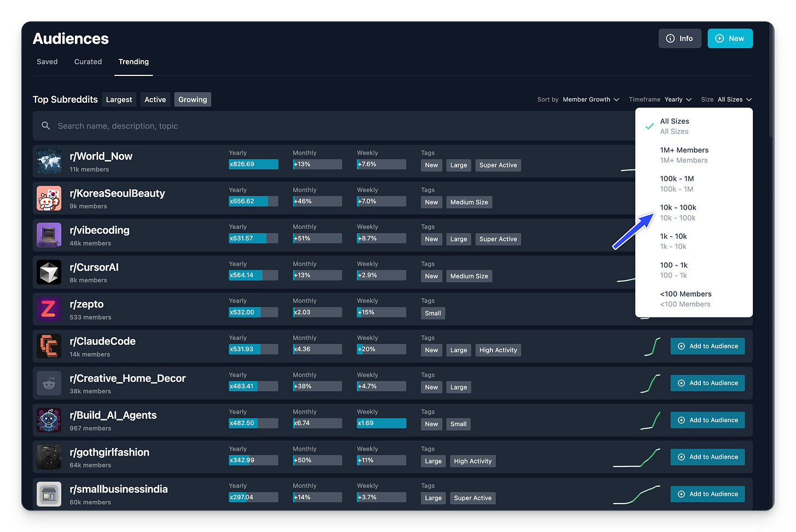
Task: Click the r/ClaudeCode avatar icon
Action: [x=49, y=346]
